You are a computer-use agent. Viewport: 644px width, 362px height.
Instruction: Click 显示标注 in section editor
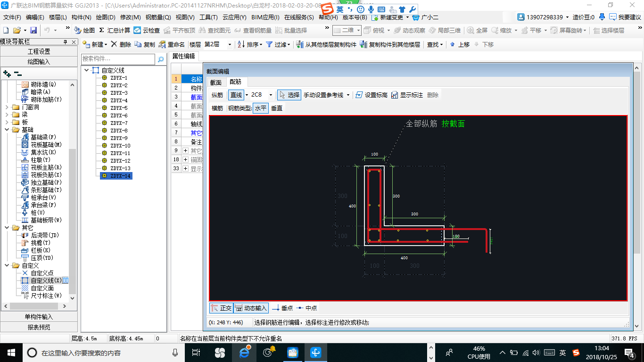point(407,95)
